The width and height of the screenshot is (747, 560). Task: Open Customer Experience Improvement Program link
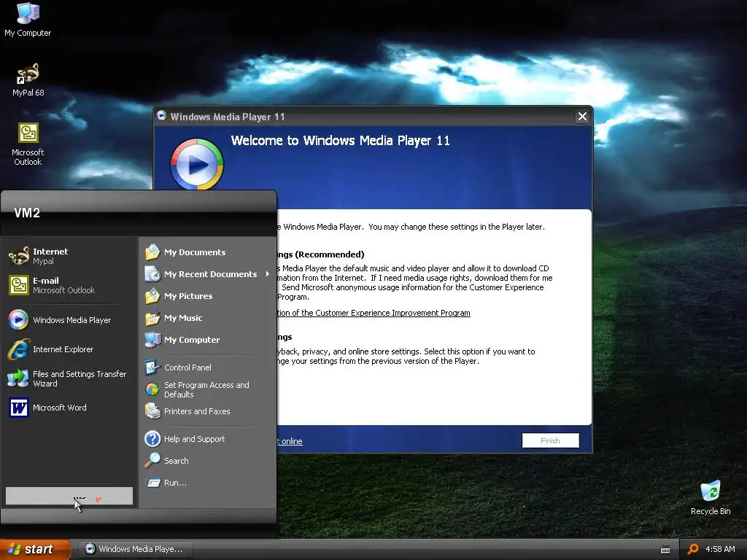tap(373, 313)
